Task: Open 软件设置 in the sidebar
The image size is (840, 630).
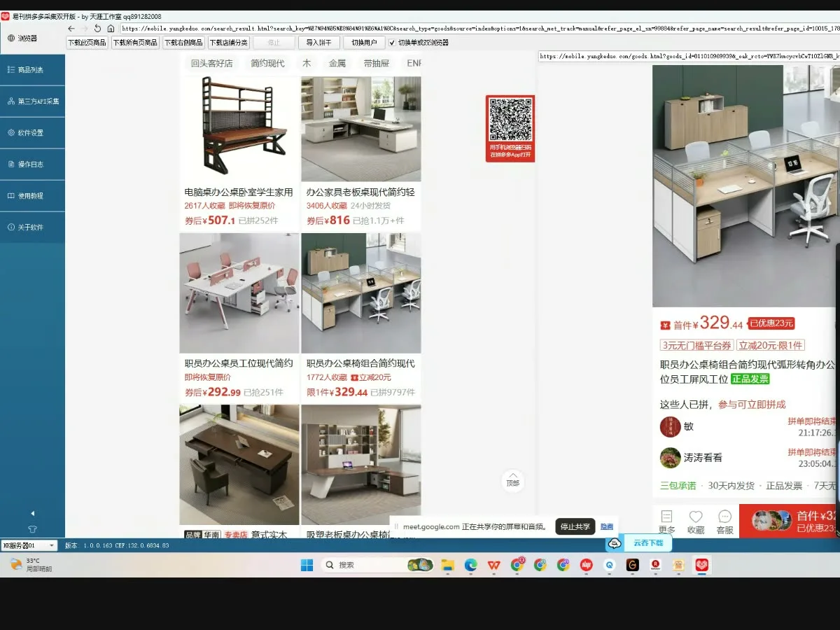Action: 32,133
